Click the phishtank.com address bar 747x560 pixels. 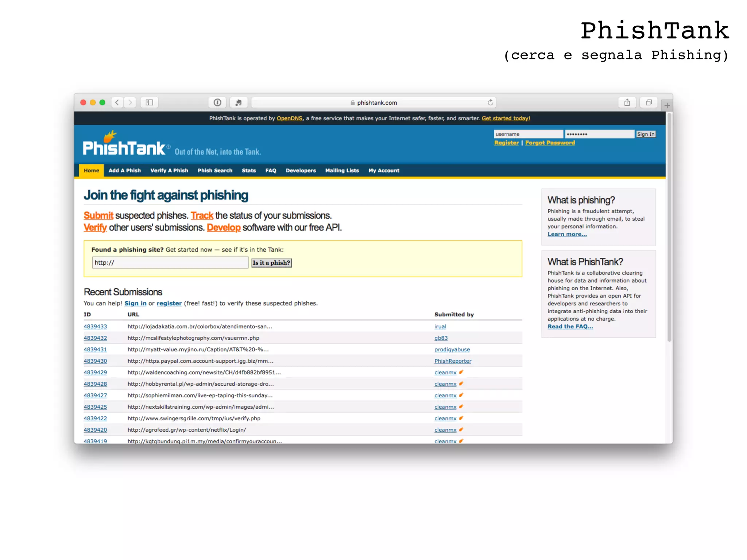373,102
